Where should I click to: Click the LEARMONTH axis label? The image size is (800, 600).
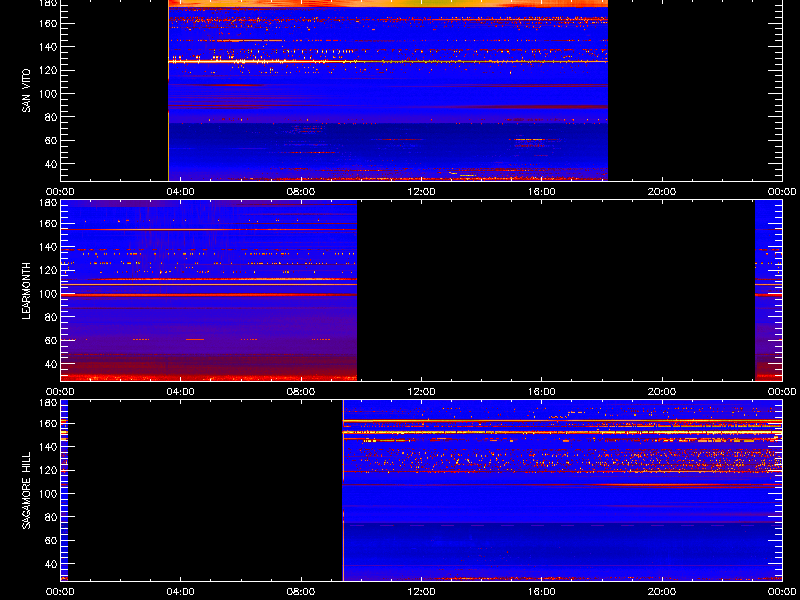[26, 291]
